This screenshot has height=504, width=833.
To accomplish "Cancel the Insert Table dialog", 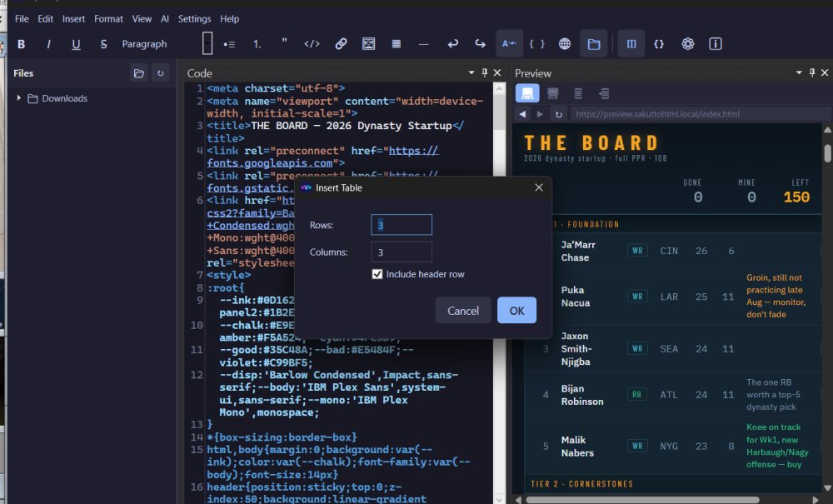I will coord(462,310).
